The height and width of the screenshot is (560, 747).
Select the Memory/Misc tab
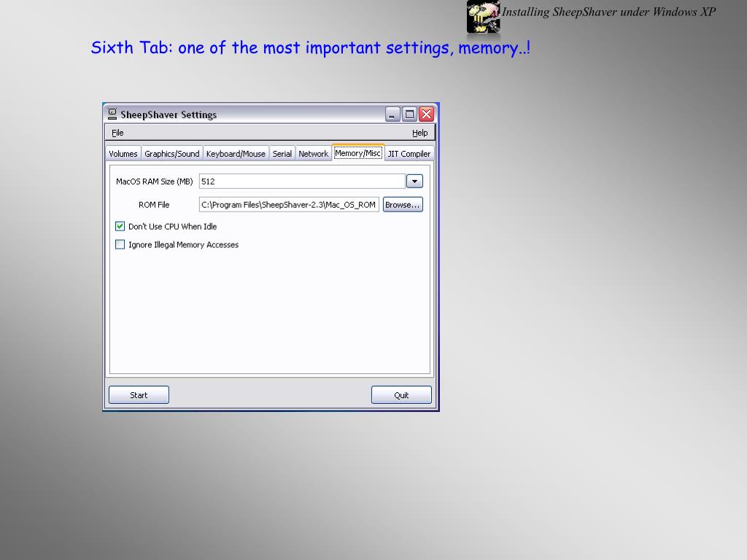pyautogui.click(x=357, y=153)
